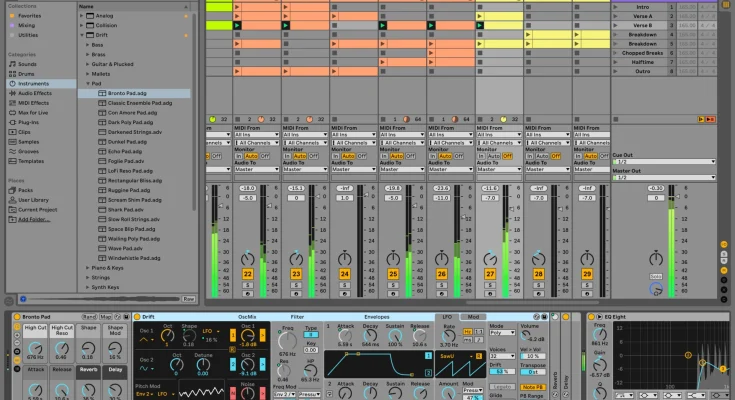
Task: Open the User Library folder
Action: coord(34,200)
